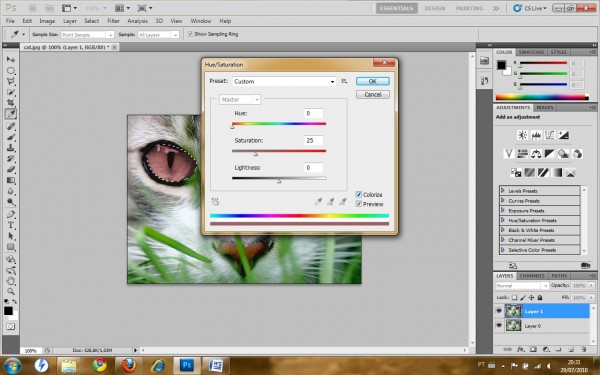The width and height of the screenshot is (600, 375).
Task: Expand Levels Presets list
Action: click(x=503, y=191)
